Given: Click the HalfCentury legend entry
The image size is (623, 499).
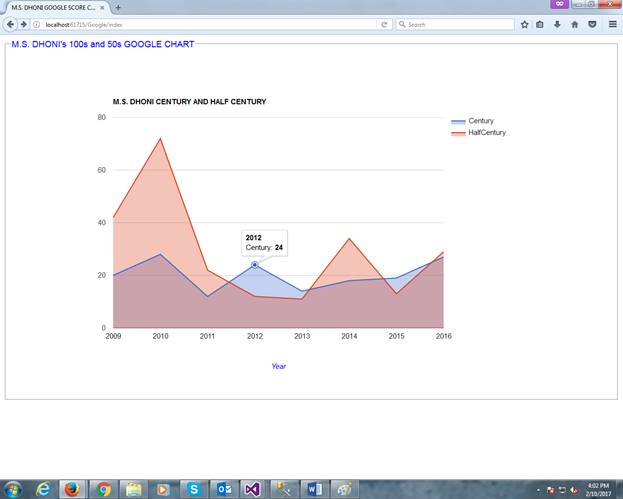Looking at the screenshot, I should coord(478,133).
